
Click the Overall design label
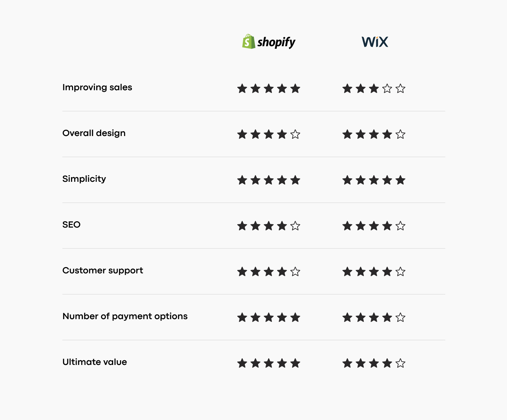coord(94,133)
